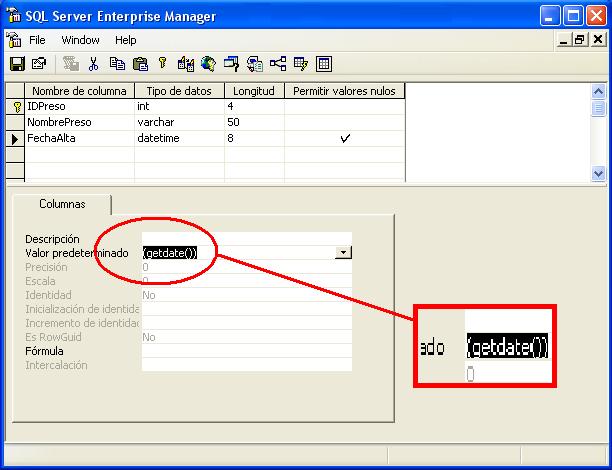Open the File menu
This screenshot has width=612, height=470.
click(x=37, y=40)
